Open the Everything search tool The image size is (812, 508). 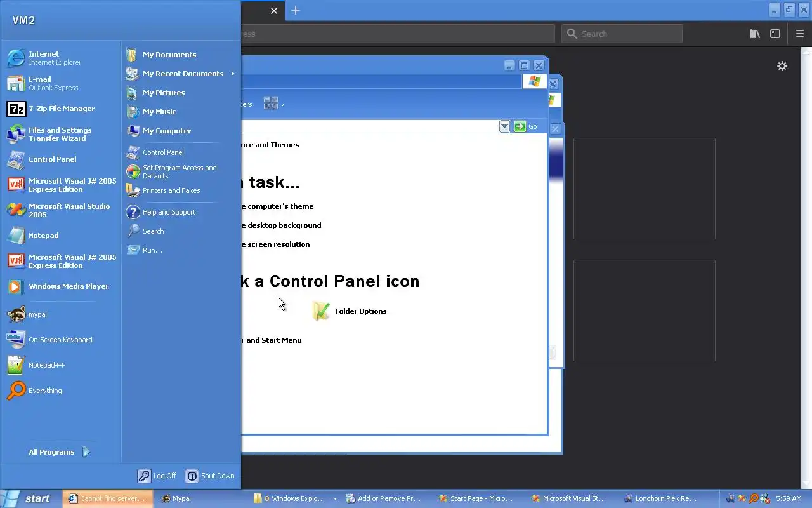point(60,391)
